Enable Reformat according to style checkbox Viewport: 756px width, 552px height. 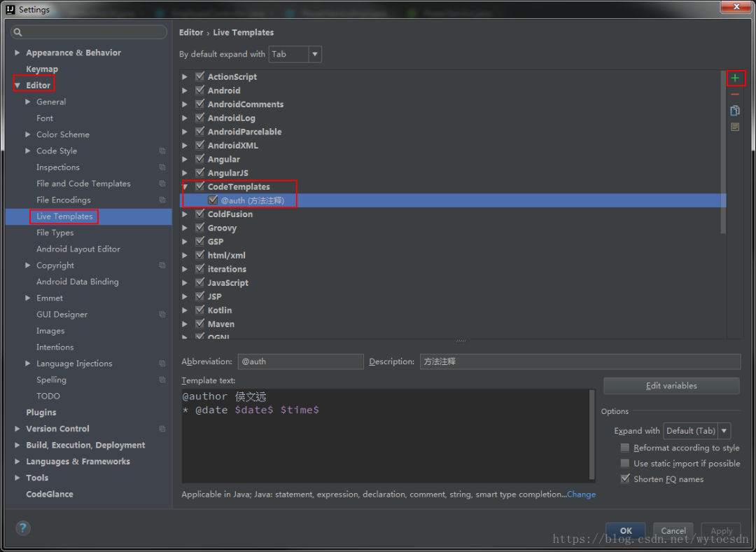(625, 448)
